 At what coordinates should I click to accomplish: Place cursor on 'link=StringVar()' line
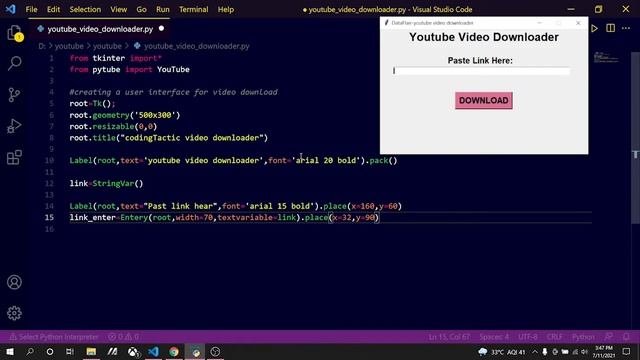(106, 183)
